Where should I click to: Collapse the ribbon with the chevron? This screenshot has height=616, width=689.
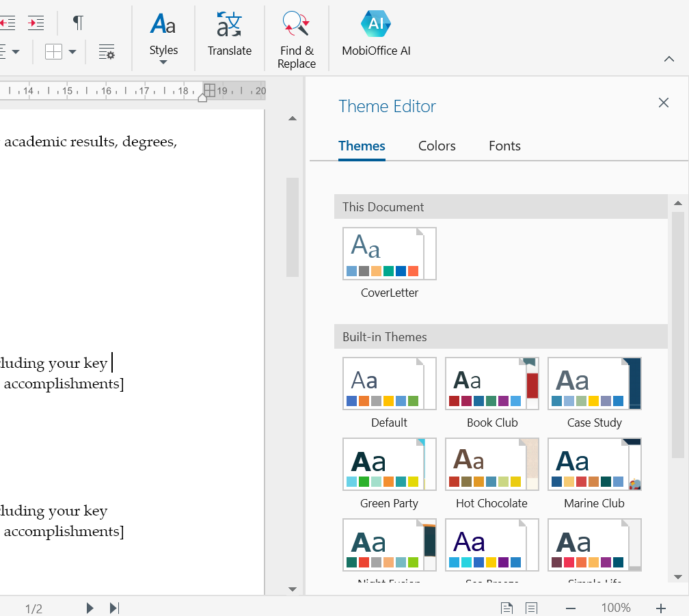[668, 59]
